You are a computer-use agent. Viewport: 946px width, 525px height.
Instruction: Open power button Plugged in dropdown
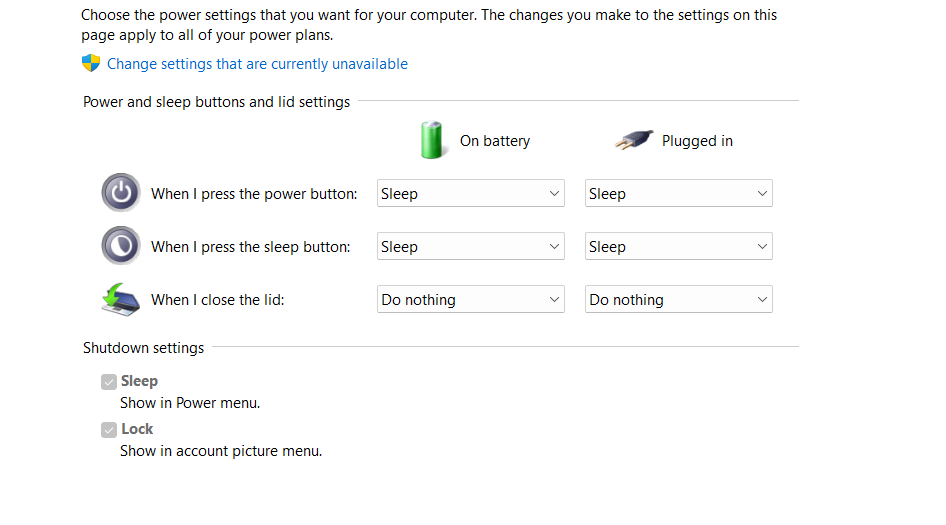click(x=678, y=194)
